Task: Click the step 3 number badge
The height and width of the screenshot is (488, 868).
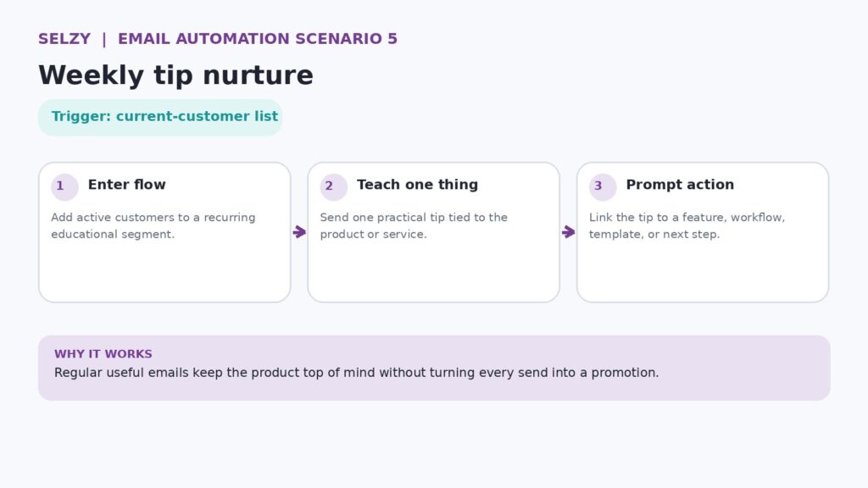Action: (x=603, y=186)
